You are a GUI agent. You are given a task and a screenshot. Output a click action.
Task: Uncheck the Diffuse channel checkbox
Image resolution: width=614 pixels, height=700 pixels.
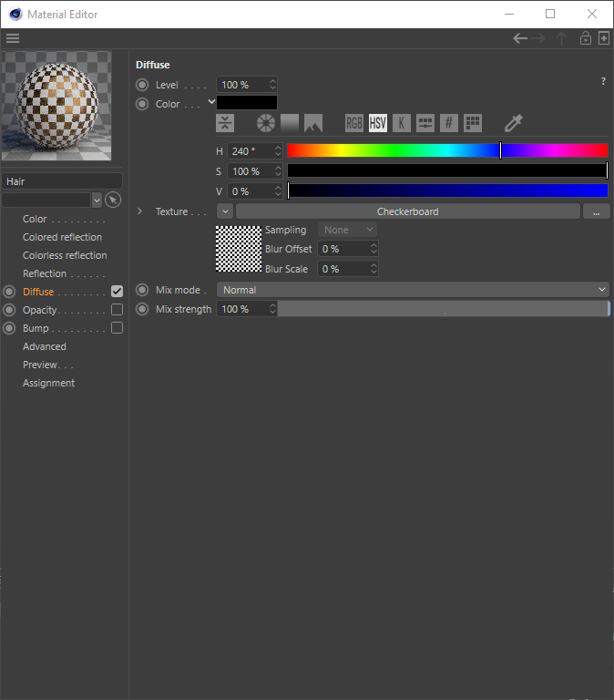pyautogui.click(x=117, y=292)
